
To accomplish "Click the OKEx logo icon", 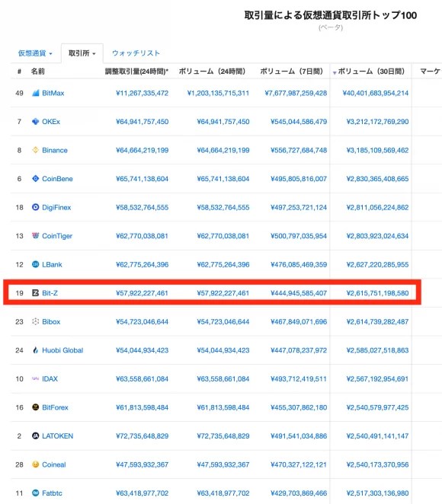I will pos(35,122).
